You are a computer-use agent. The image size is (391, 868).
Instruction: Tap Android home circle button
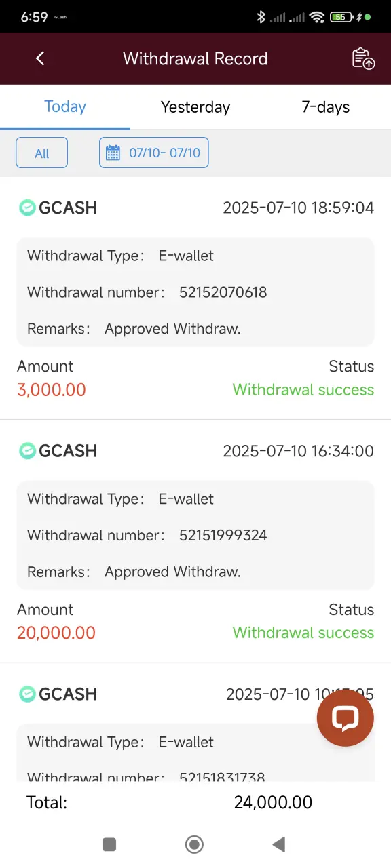click(x=195, y=844)
